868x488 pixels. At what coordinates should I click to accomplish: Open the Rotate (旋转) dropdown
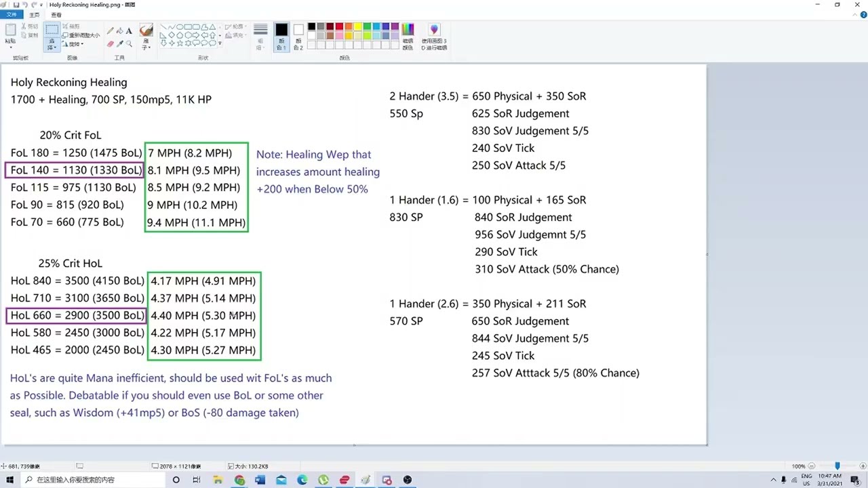[73, 44]
